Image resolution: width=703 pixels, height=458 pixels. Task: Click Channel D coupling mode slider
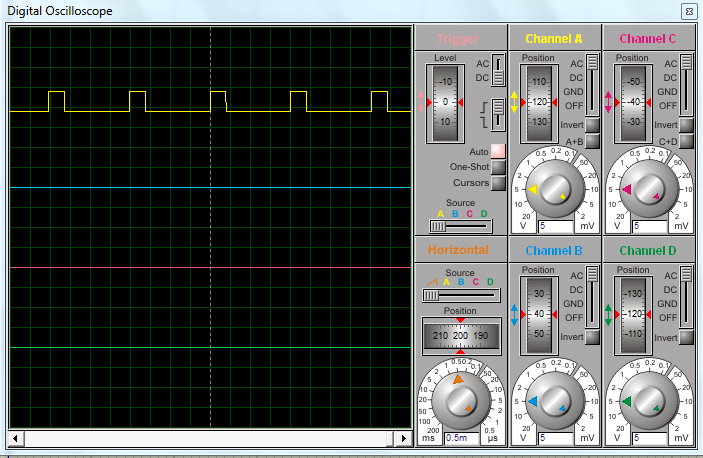point(686,297)
